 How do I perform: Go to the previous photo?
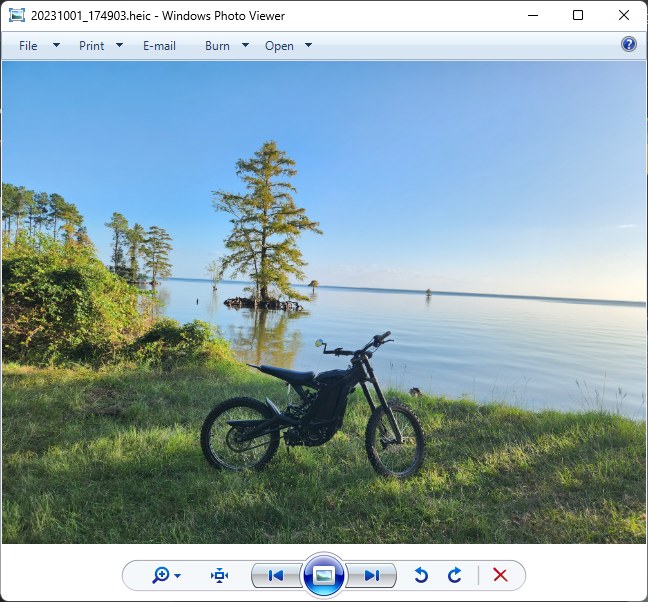pos(276,575)
